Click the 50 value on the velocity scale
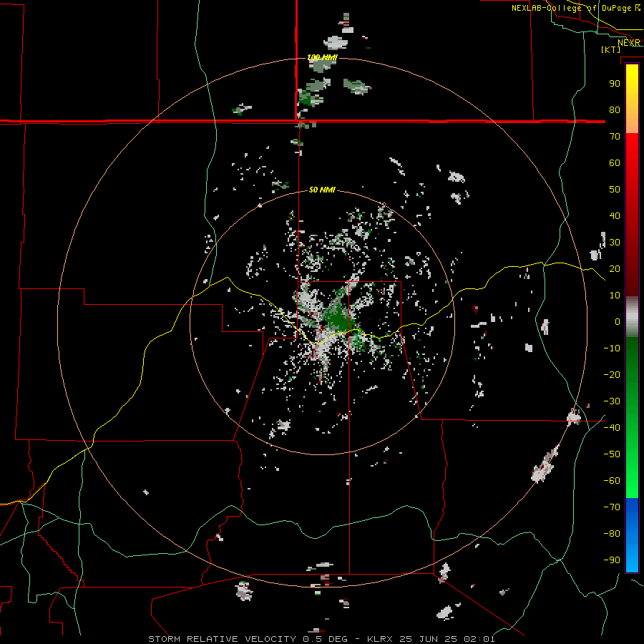The height and width of the screenshot is (644, 644). click(615, 190)
